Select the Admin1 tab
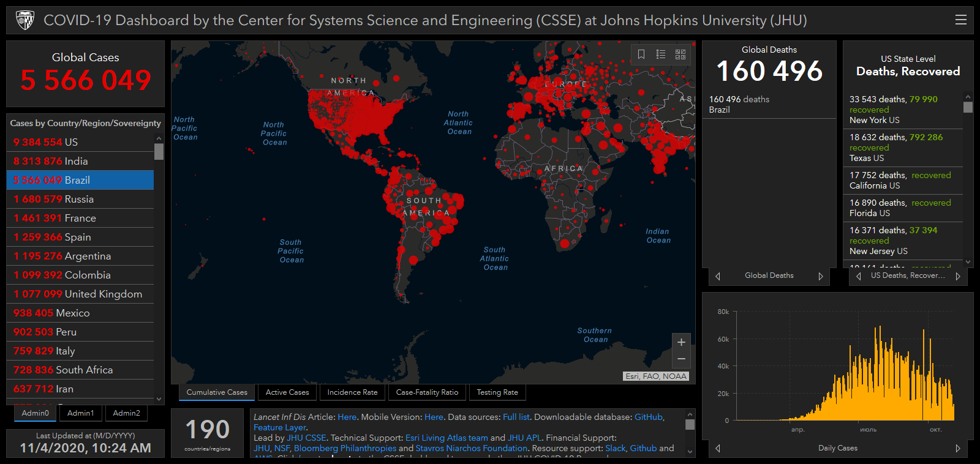The image size is (980, 464). point(81,413)
